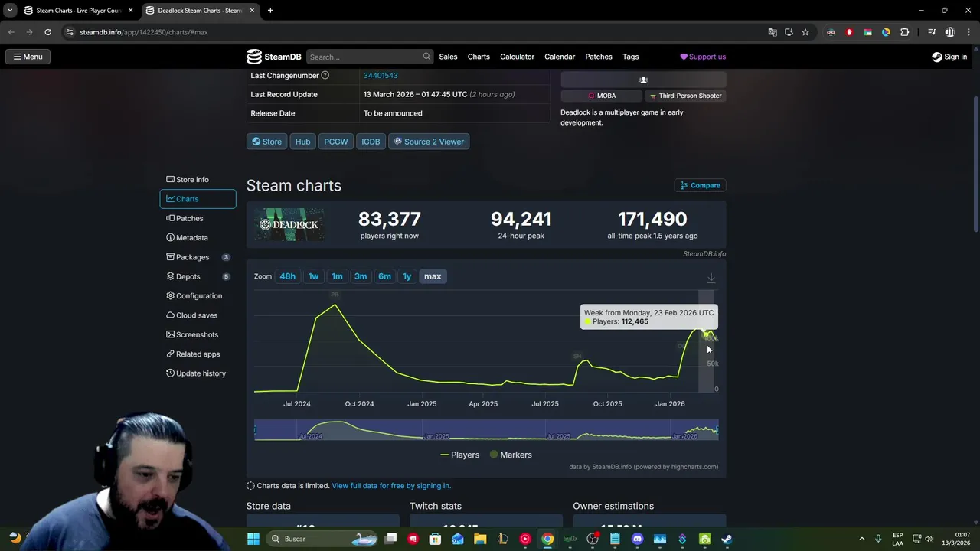Image resolution: width=980 pixels, height=551 pixels.
Task: Open the site information icon in address bar
Action: [x=70, y=32]
